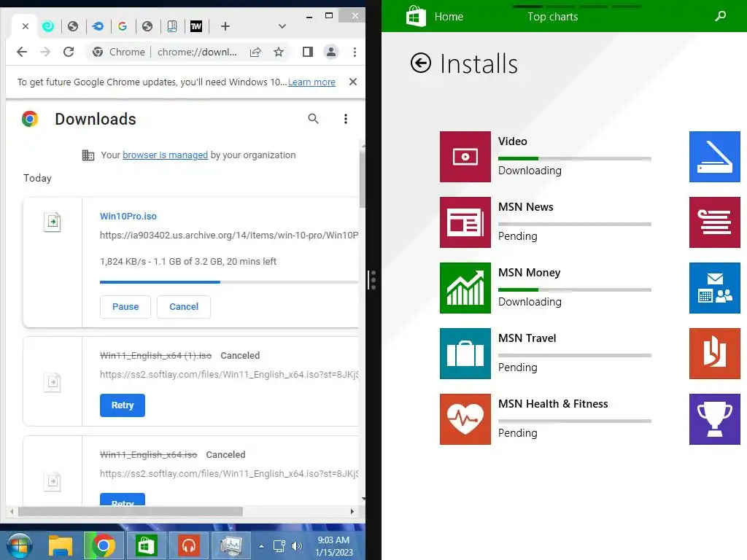Reload the Chrome downloads page
This screenshot has width=747, height=560.
[x=69, y=52]
